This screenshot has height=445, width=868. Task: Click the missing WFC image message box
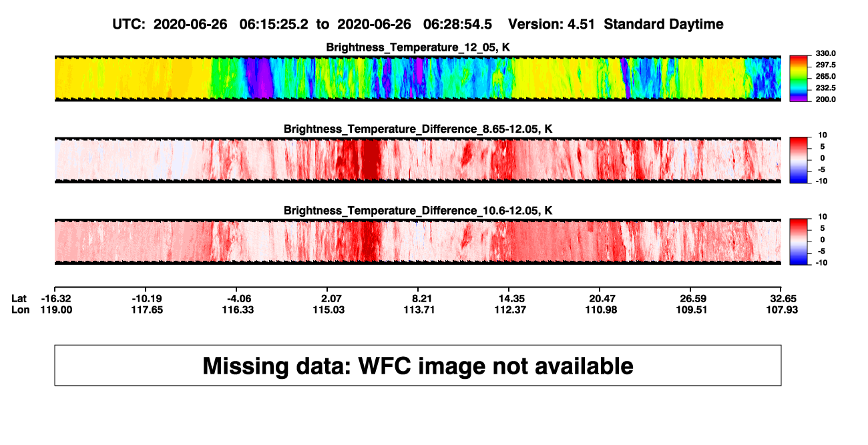click(x=418, y=365)
